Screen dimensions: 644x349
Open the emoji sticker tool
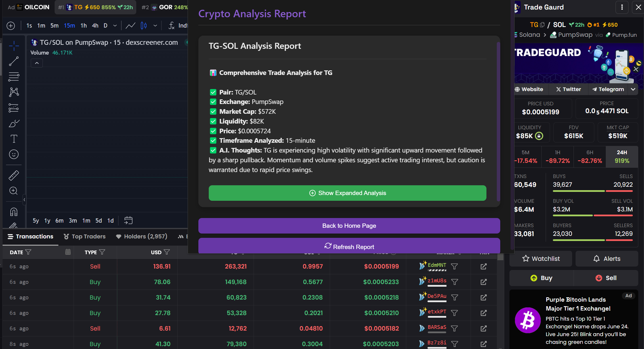pyautogui.click(x=14, y=155)
